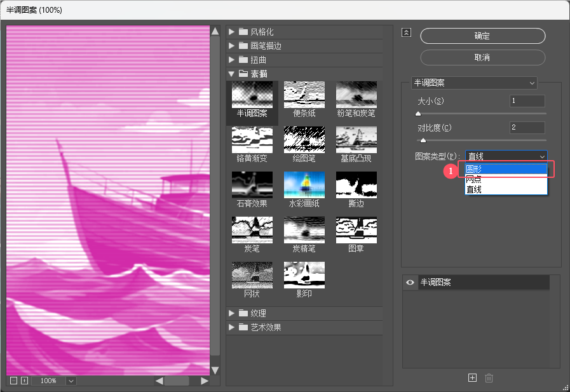Screen dimensions: 570x392
Task: Expand the 画笔描边 filter folder
Action: pyautogui.click(x=231, y=46)
